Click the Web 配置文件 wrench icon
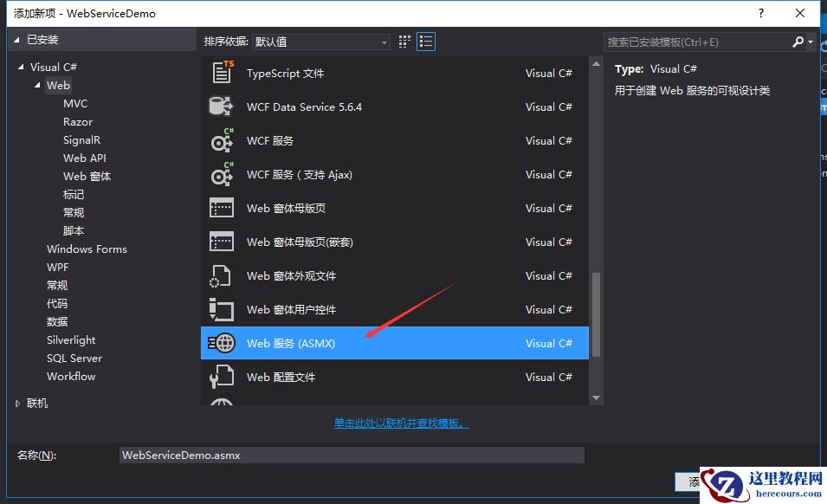Image resolution: width=827 pixels, height=504 pixels. [222, 377]
